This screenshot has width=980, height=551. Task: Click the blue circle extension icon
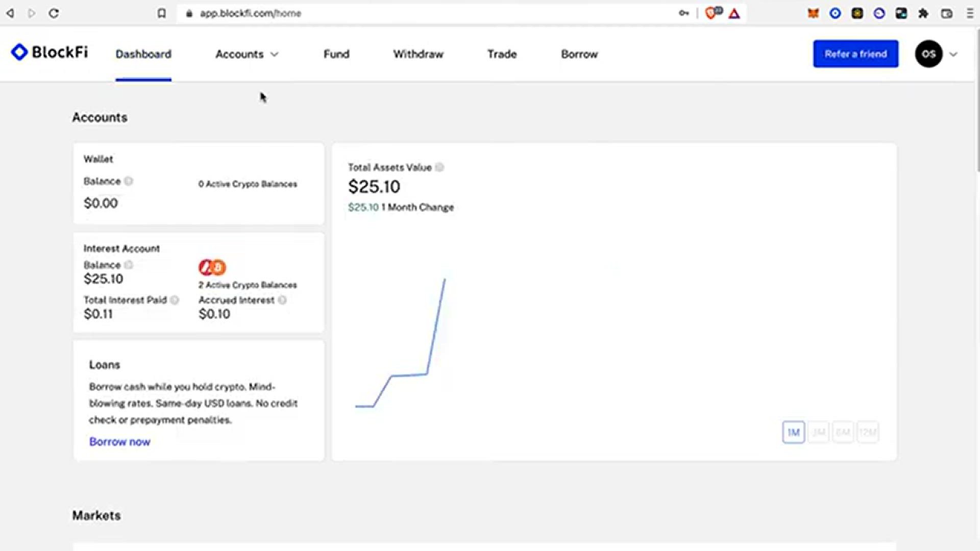pos(835,13)
